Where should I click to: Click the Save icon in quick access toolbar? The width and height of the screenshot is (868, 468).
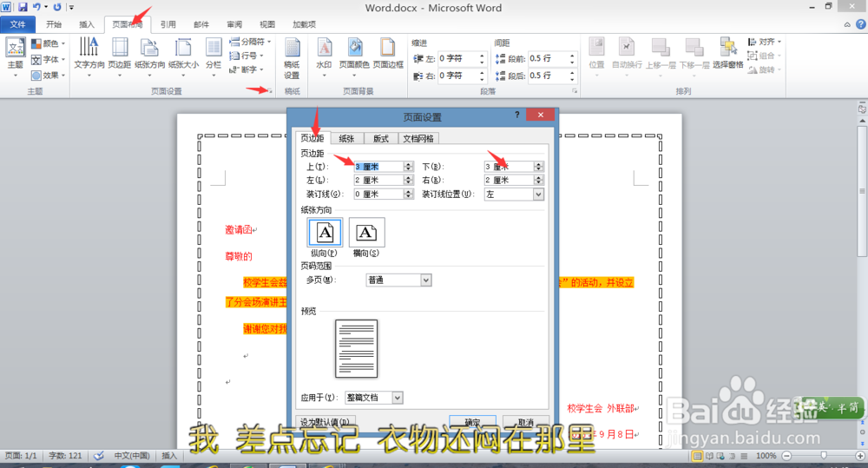tap(23, 7)
